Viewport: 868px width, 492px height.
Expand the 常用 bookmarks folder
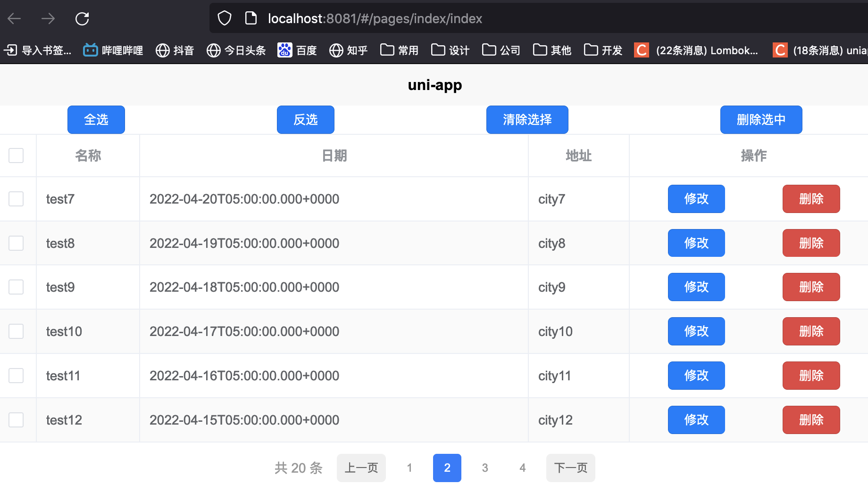click(x=399, y=50)
